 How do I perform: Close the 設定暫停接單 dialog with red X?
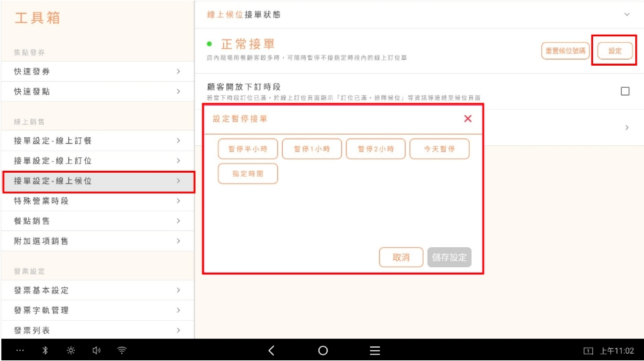tap(468, 119)
